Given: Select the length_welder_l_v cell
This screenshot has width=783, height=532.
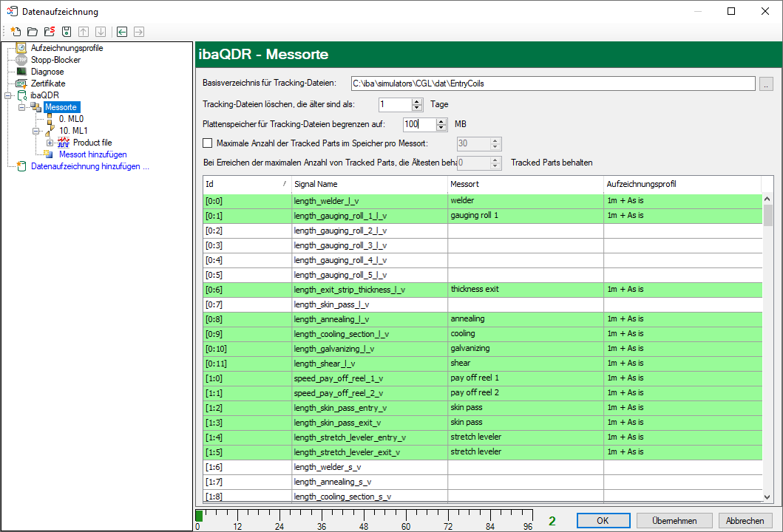Looking at the screenshot, I should tap(370, 201).
